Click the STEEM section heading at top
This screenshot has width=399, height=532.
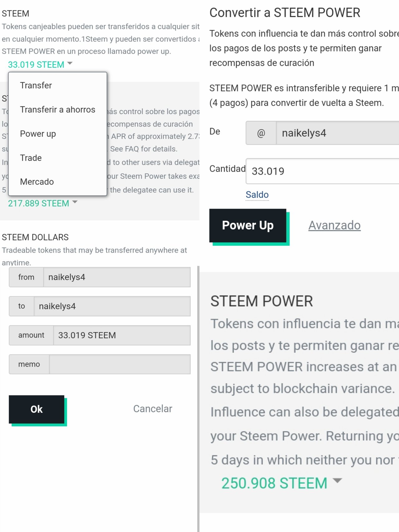[x=16, y=14]
